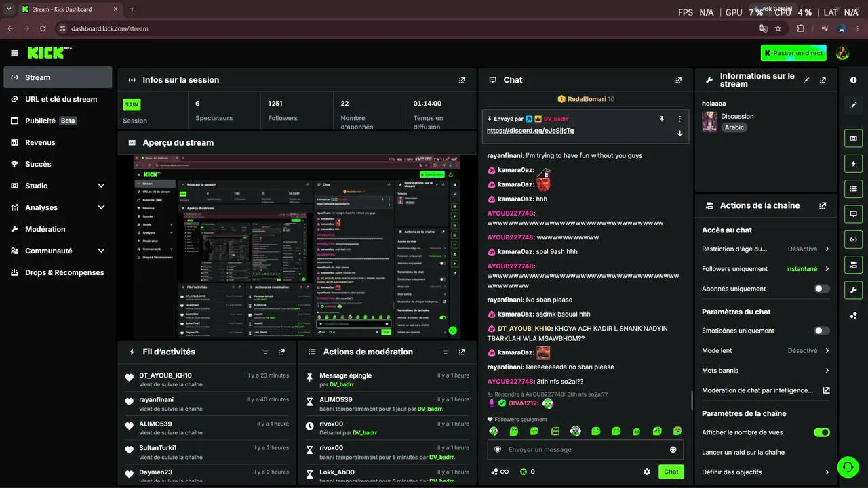Open Modération in the sidebar
868x488 pixels.
tap(58, 229)
